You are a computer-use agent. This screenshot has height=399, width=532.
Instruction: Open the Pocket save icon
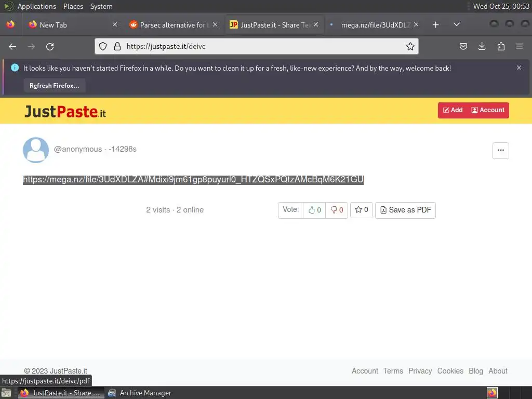click(x=463, y=46)
